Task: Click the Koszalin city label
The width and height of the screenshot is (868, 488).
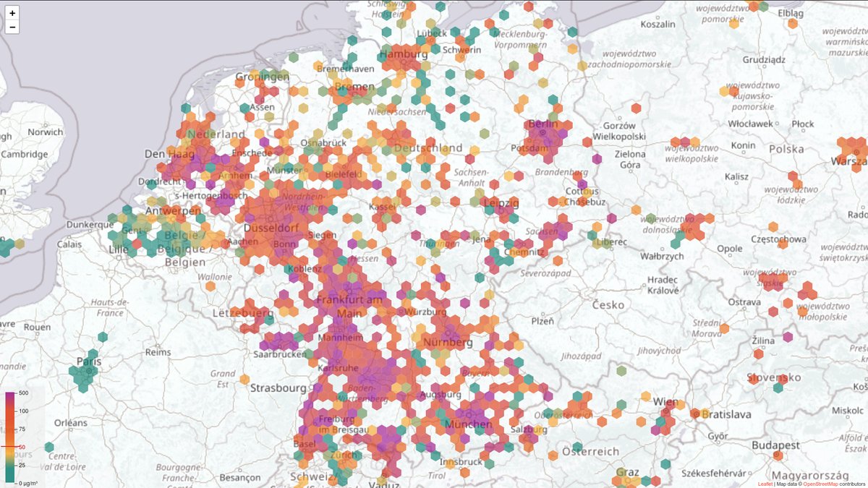Action: [658, 24]
